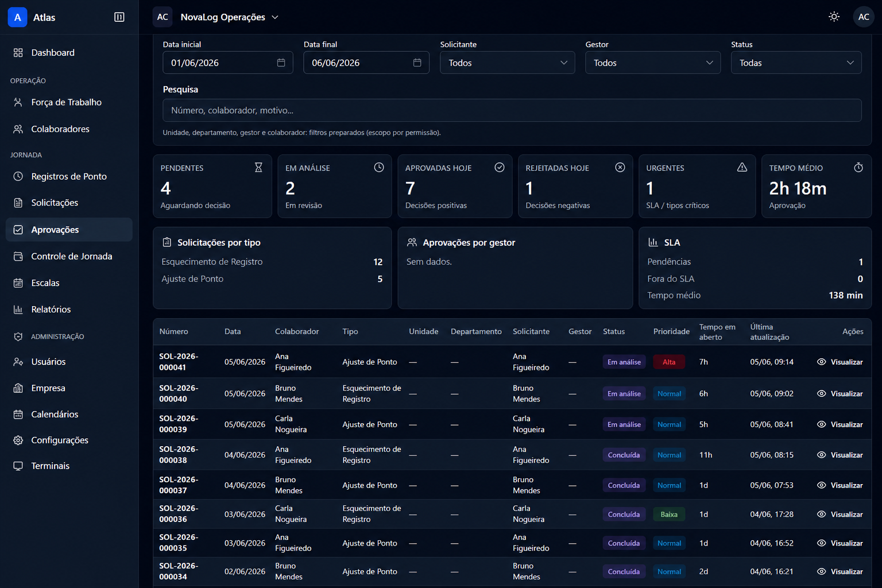The width and height of the screenshot is (882, 588).
Task: Open Solicitações in the sidebar
Action: (69, 203)
